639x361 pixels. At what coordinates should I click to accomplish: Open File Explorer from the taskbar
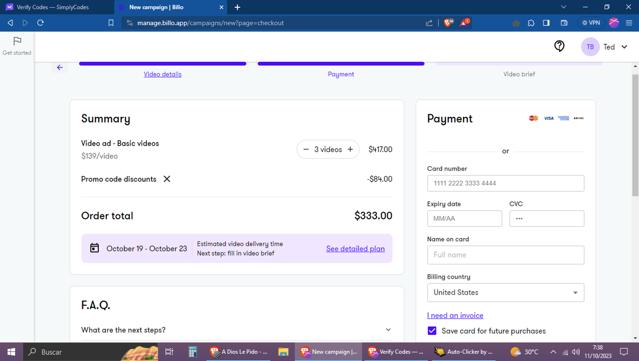283,352
